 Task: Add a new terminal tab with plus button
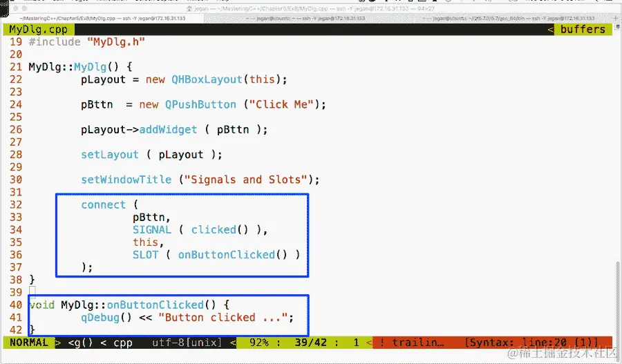[616, 18]
